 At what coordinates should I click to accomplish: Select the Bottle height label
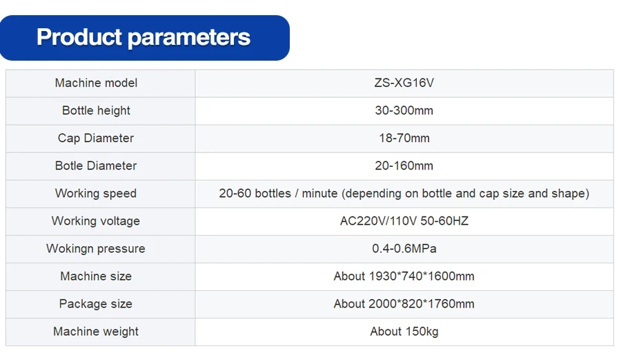(96, 111)
